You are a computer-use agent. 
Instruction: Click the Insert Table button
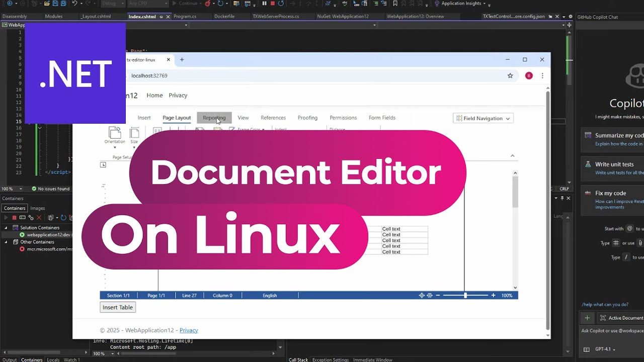[118, 307]
